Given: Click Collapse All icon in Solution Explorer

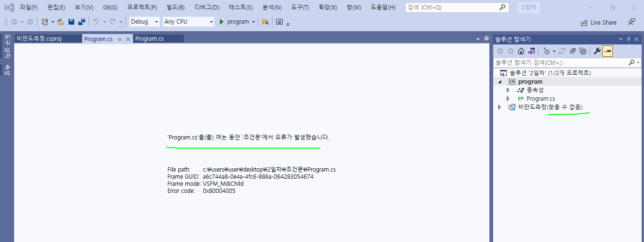Looking at the screenshot, I should click(573, 51).
